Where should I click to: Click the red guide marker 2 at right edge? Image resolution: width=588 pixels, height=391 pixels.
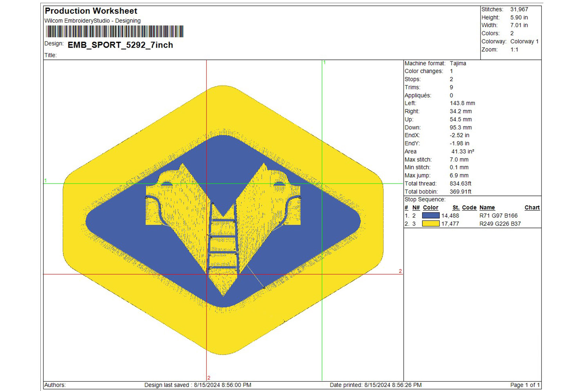pyautogui.click(x=400, y=271)
